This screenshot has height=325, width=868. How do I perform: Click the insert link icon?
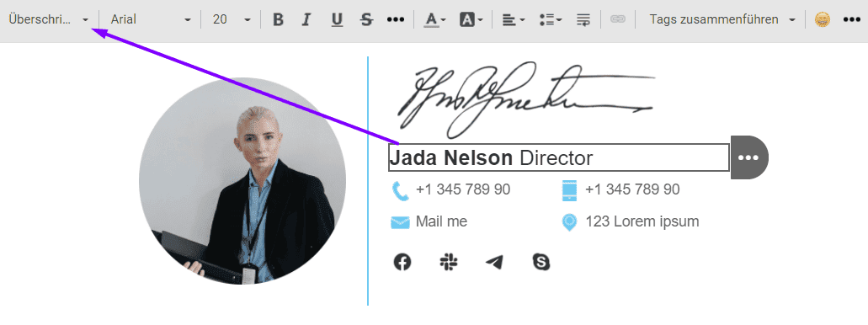(617, 19)
